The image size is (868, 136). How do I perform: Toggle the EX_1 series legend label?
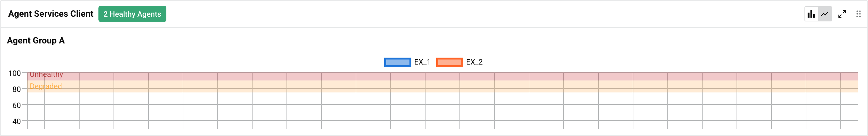tap(422, 62)
